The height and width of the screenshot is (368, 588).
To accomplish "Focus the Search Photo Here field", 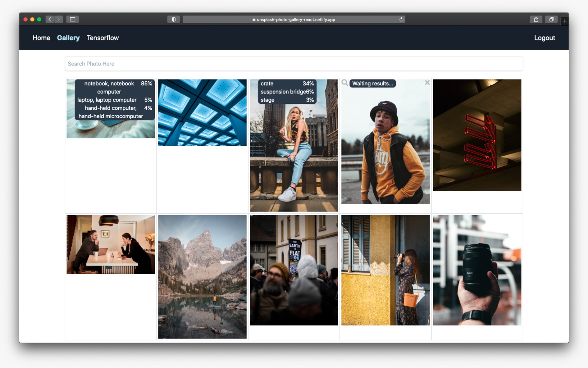I will 294,64.
